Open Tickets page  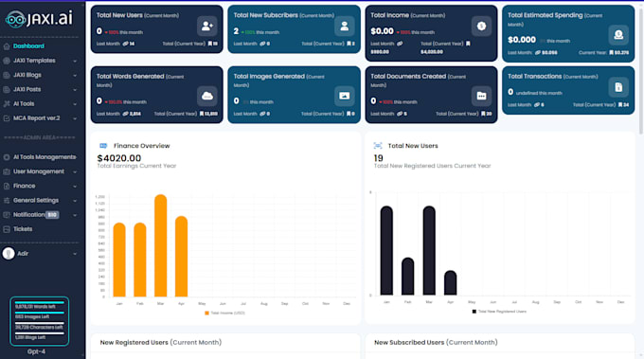[x=23, y=229]
